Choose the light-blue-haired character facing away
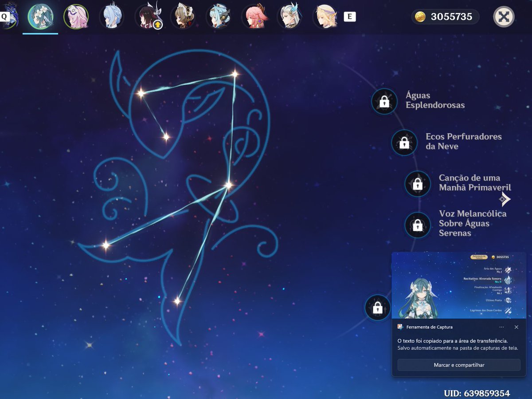 coord(111,17)
